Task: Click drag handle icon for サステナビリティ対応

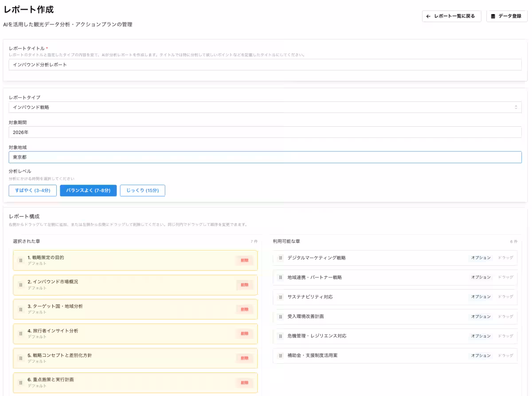Action: click(280, 297)
